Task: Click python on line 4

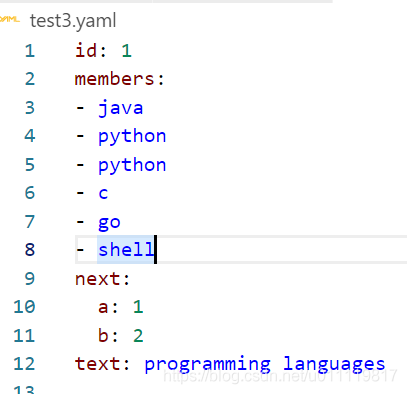Action: tap(132, 137)
